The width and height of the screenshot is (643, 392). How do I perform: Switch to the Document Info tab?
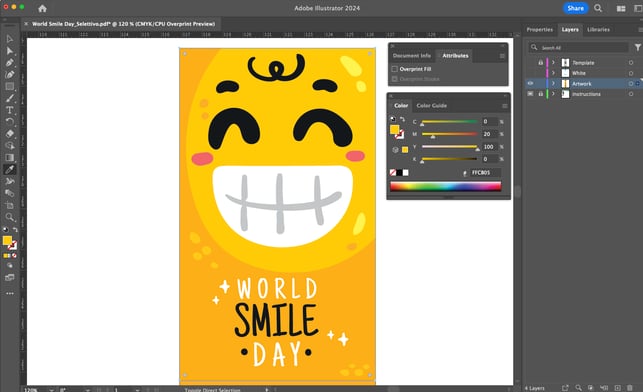tap(412, 56)
